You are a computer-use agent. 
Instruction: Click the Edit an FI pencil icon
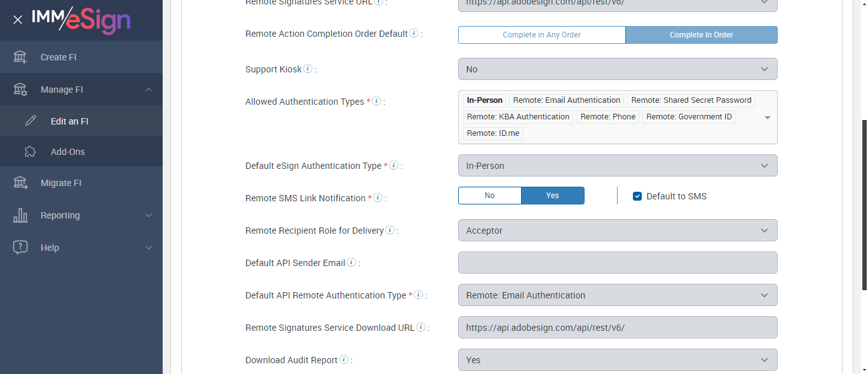click(x=31, y=121)
